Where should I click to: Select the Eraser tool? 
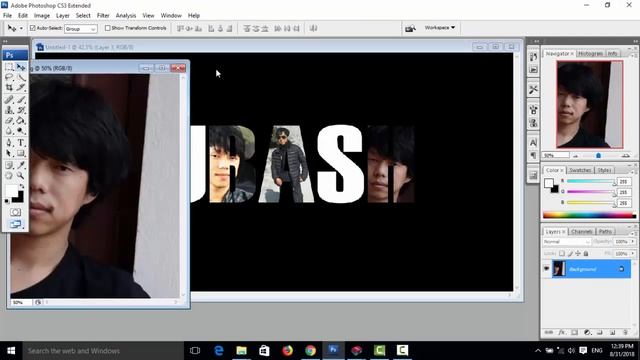[x=9, y=121]
